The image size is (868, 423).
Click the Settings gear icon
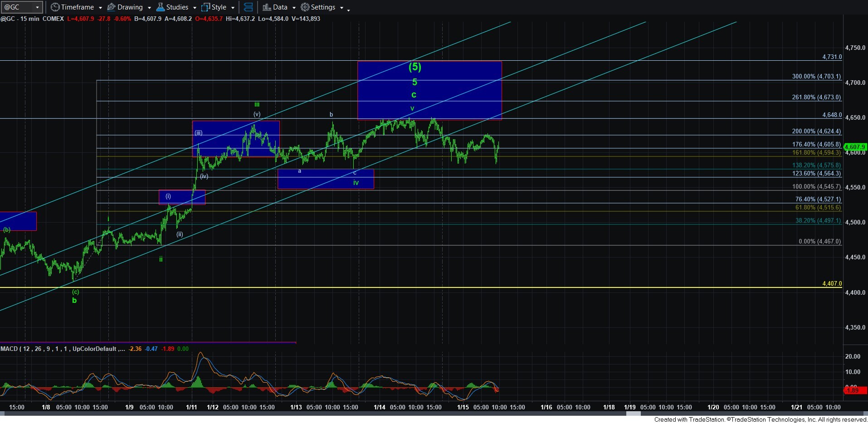coord(305,7)
